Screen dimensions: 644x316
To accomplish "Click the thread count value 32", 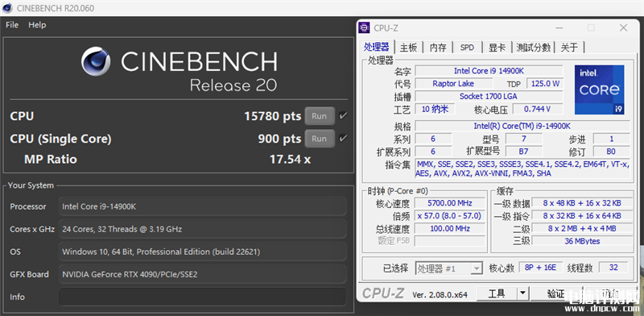I will [x=613, y=268].
